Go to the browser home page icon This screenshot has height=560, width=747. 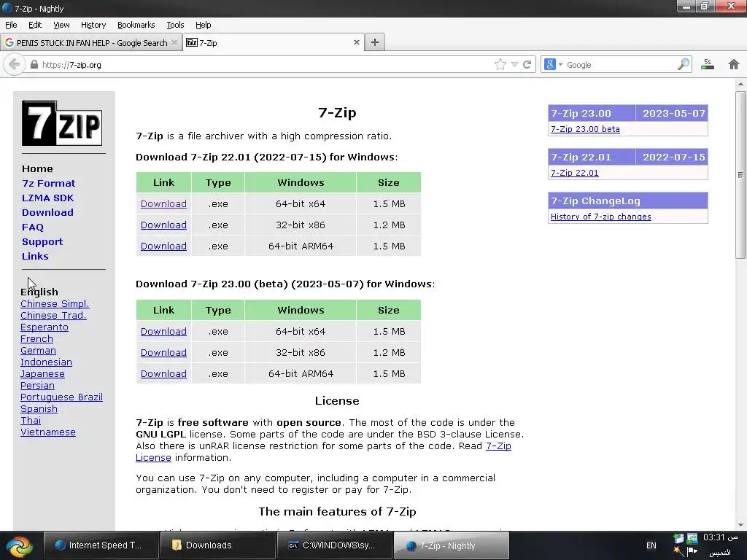(734, 64)
